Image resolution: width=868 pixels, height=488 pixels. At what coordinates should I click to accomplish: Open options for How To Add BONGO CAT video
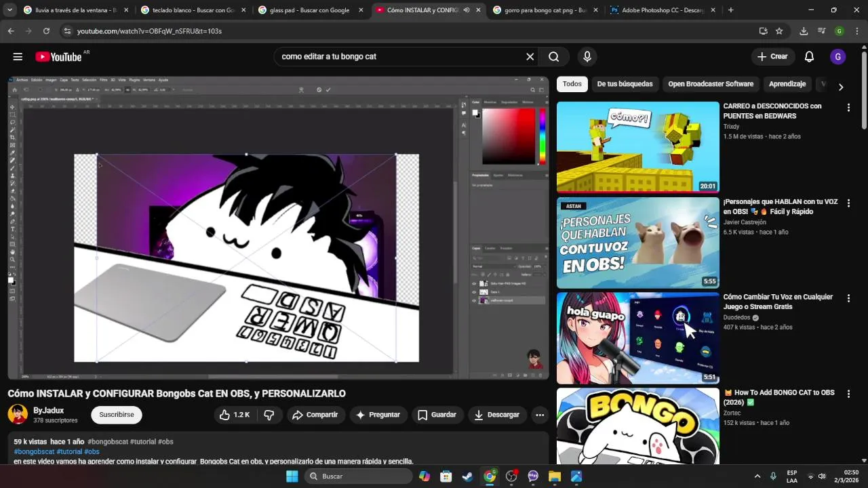click(x=848, y=393)
